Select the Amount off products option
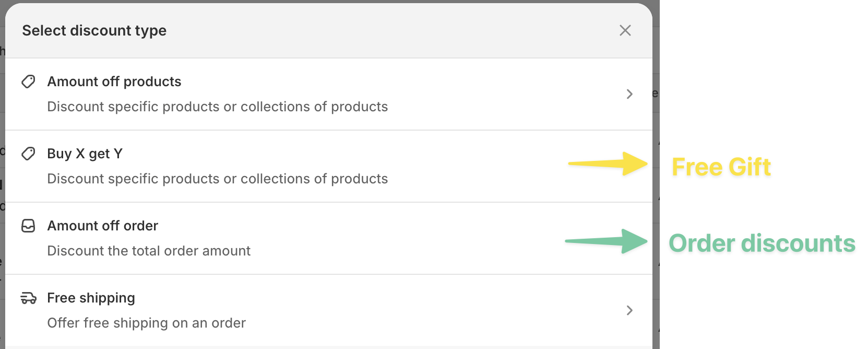 point(114,82)
